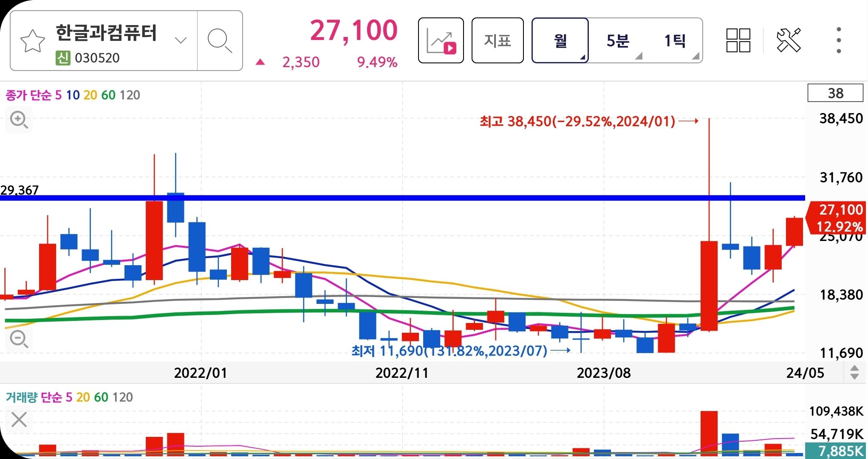
Task: Click the current price tag 27,100 12.92%
Action: pos(836,218)
